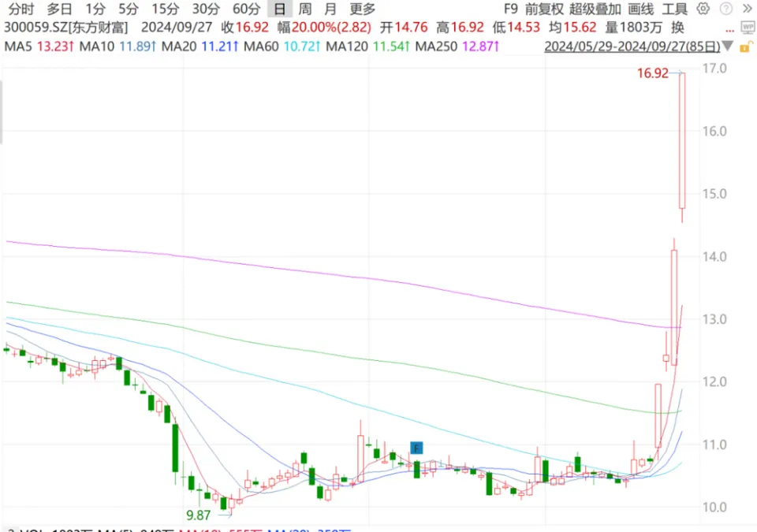The image size is (757, 532).
Task: Toggle the orange lock icon
Action: [x=748, y=47]
